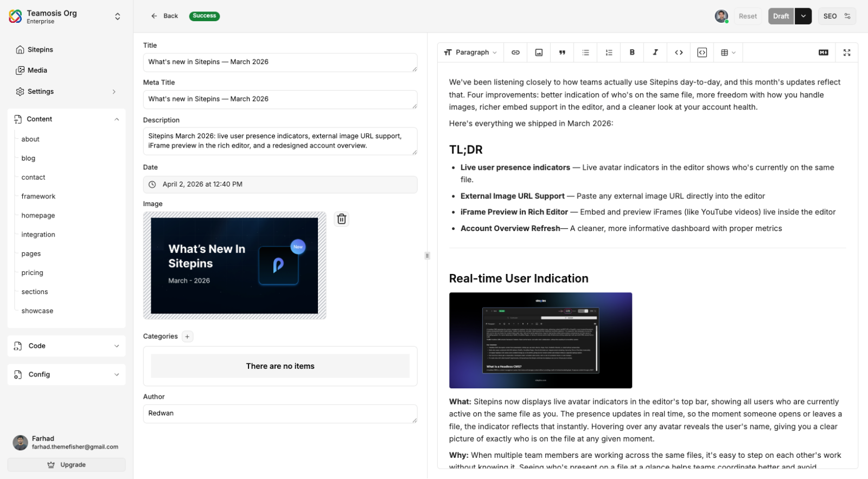
Task: Expand the Settings menu
Action: point(66,92)
